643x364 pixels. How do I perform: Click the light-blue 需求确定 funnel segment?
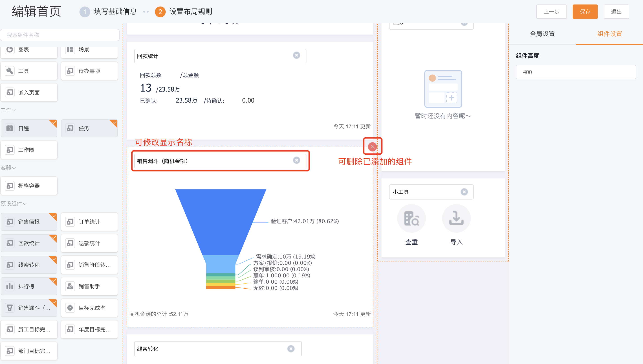click(221, 265)
